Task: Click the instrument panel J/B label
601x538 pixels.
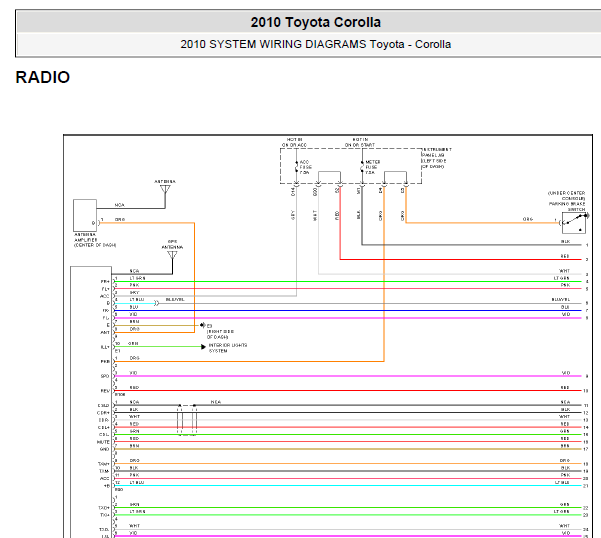Action: (437, 158)
